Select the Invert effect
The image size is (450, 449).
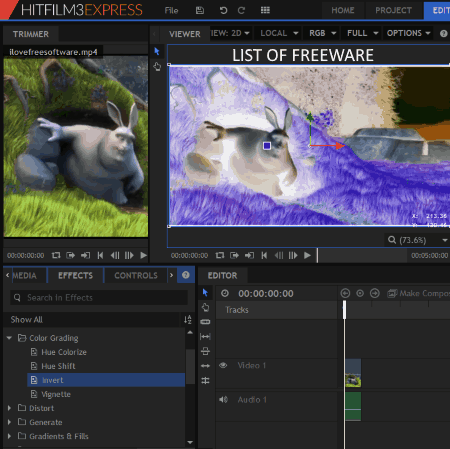coord(106,380)
